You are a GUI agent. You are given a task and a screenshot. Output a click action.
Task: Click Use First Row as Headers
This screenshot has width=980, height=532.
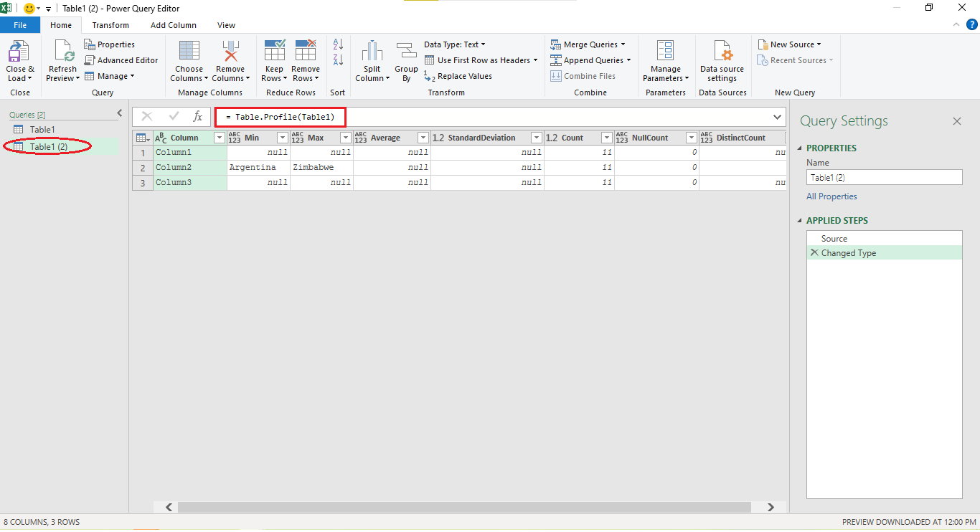481,60
